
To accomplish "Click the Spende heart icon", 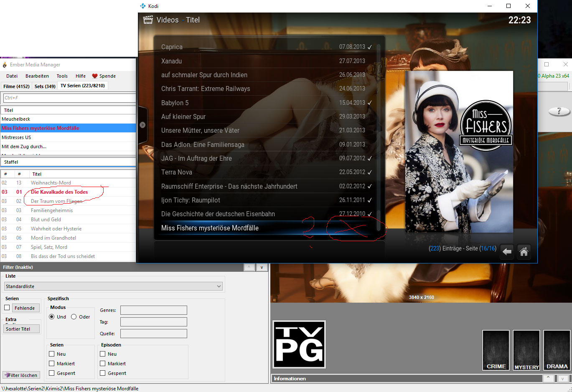I will (x=95, y=76).
